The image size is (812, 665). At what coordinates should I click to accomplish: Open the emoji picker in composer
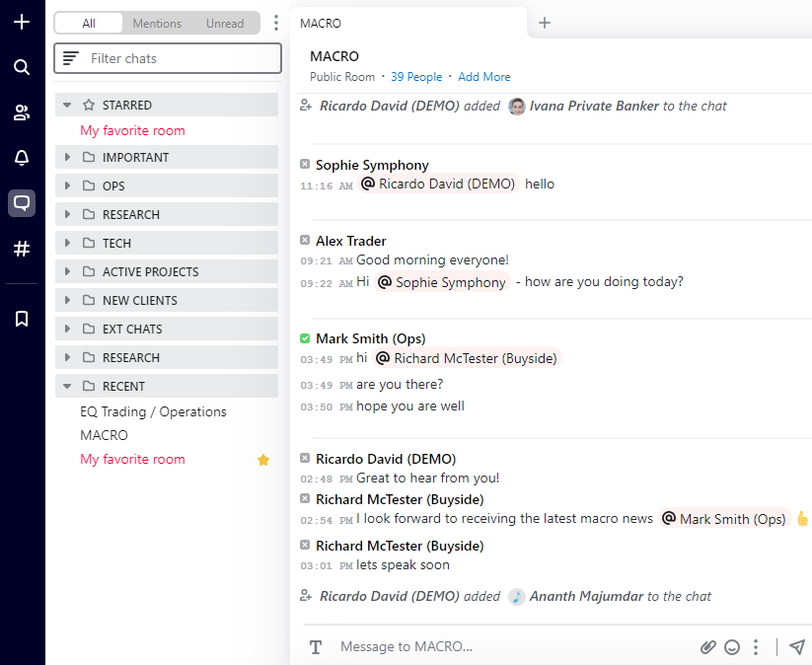pos(732,647)
